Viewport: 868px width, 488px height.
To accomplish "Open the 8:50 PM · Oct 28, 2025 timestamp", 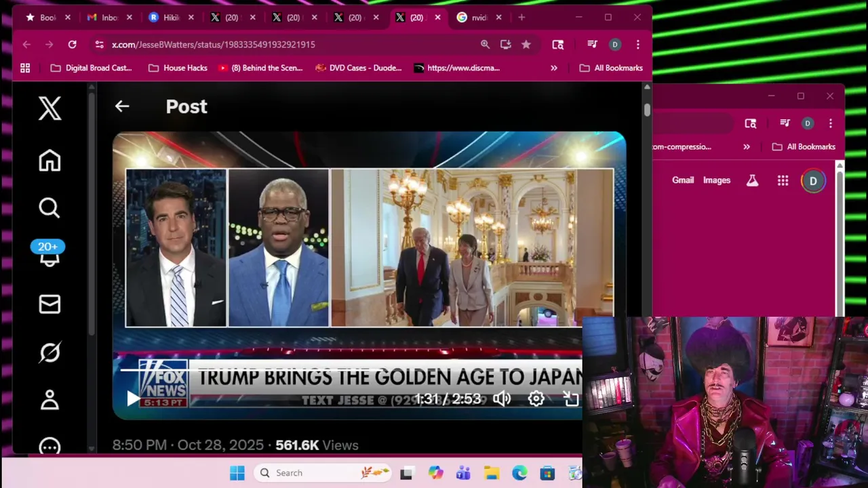I will point(188,445).
